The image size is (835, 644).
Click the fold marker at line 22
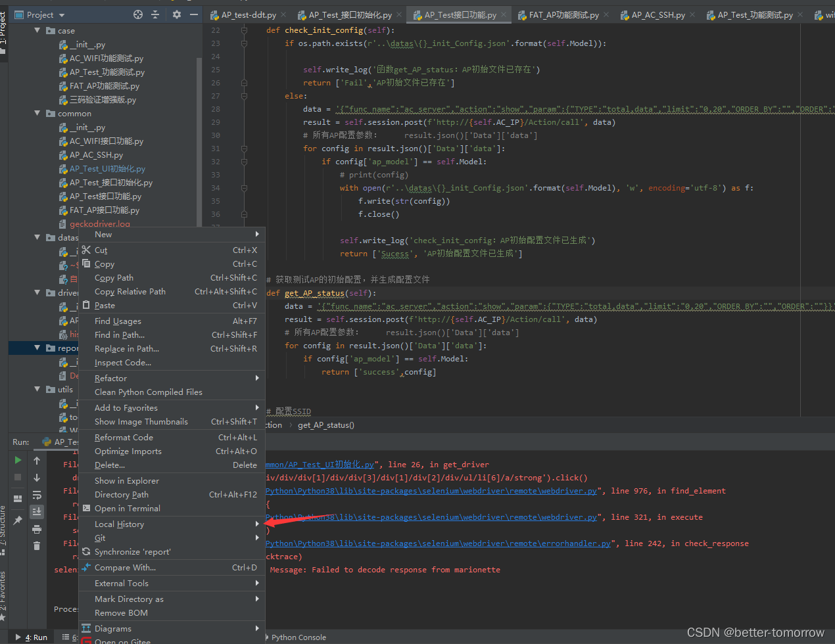click(244, 30)
